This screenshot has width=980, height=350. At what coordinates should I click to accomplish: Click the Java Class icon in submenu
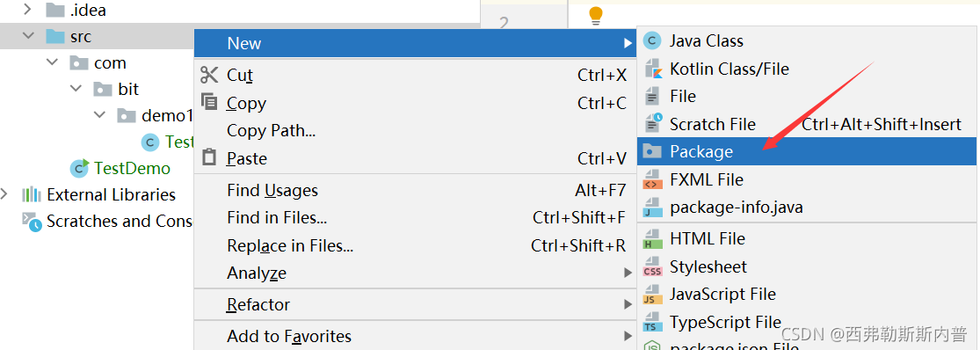coord(652,41)
